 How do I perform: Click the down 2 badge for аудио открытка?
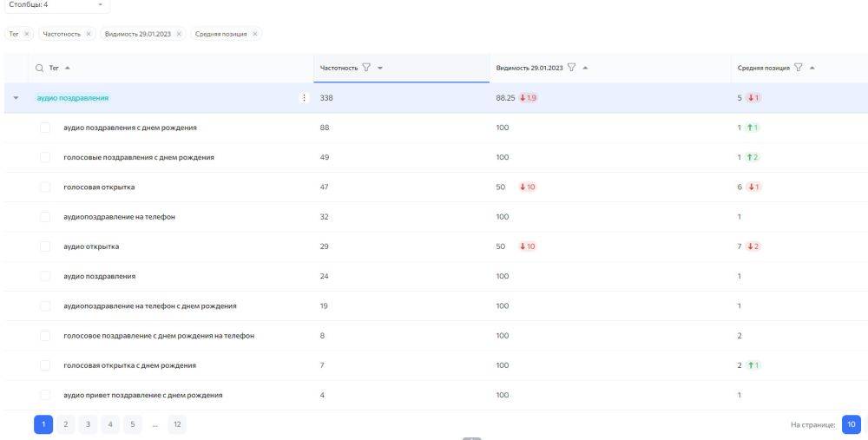click(x=753, y=246)
